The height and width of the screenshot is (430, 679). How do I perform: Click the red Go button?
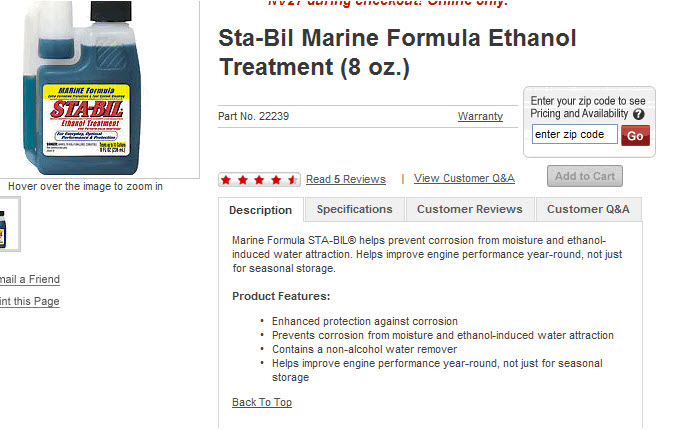[x=635, y=136]
